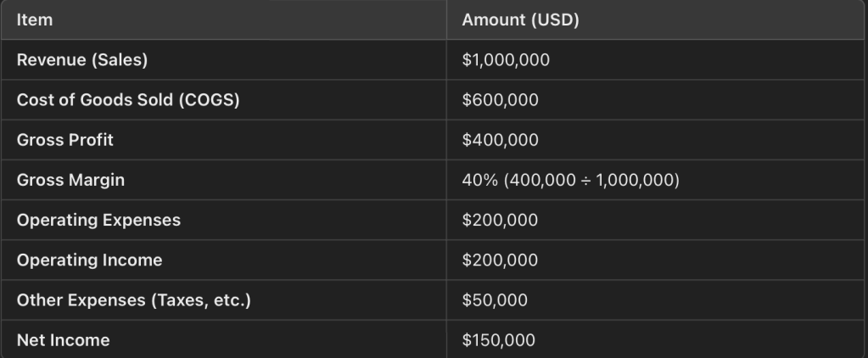Image resolution: width=868 pixels, height=358 pixels.
Task: Click the $400,000 gross profit amount
Action: coord(500,140)
